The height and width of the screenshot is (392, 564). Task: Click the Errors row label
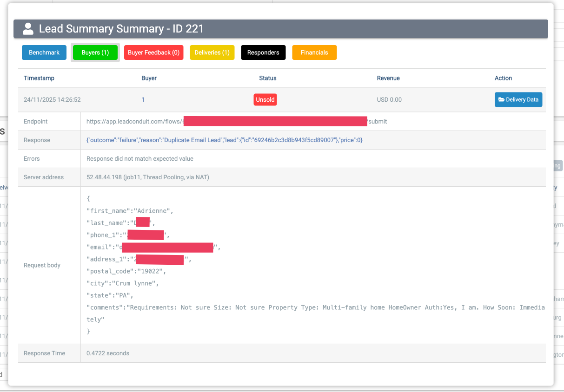[32, 158]
